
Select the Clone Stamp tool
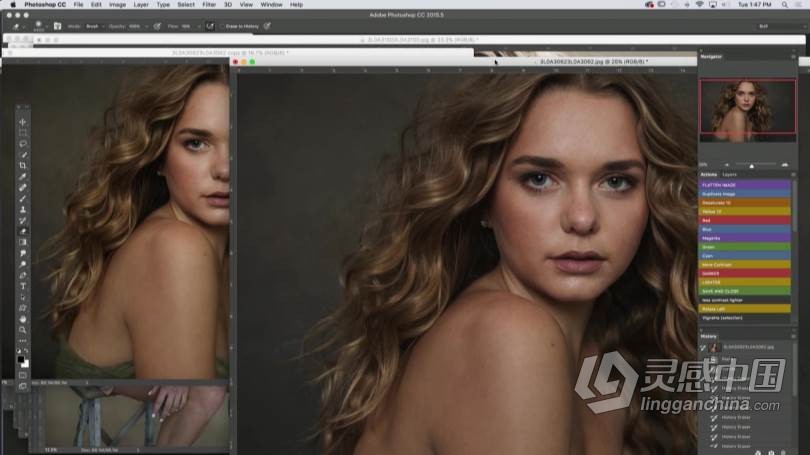pyautogui.click(x=23, y=210)
